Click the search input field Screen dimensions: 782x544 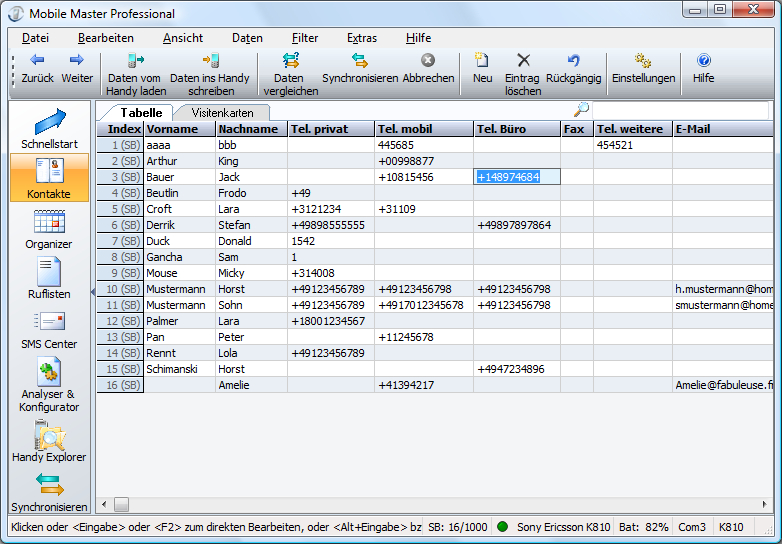point(680,110)
